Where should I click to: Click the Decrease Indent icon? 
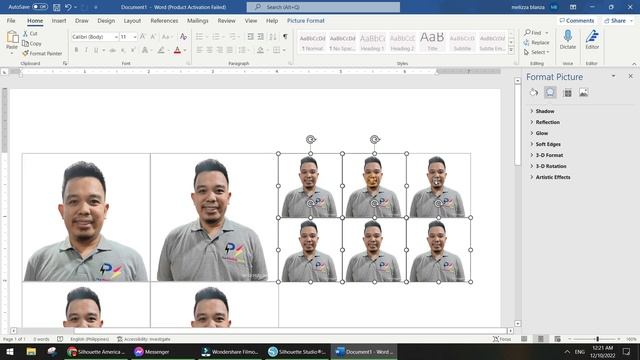coord(251,37)
